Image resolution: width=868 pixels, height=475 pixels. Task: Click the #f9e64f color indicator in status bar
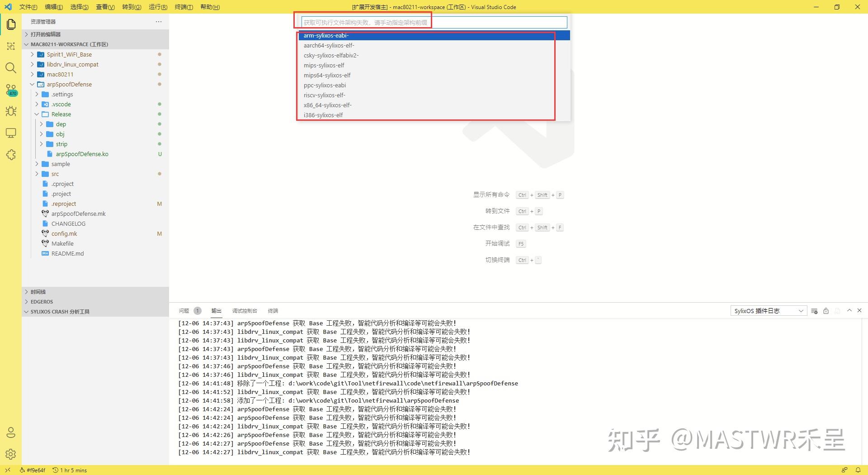point(32,470)
